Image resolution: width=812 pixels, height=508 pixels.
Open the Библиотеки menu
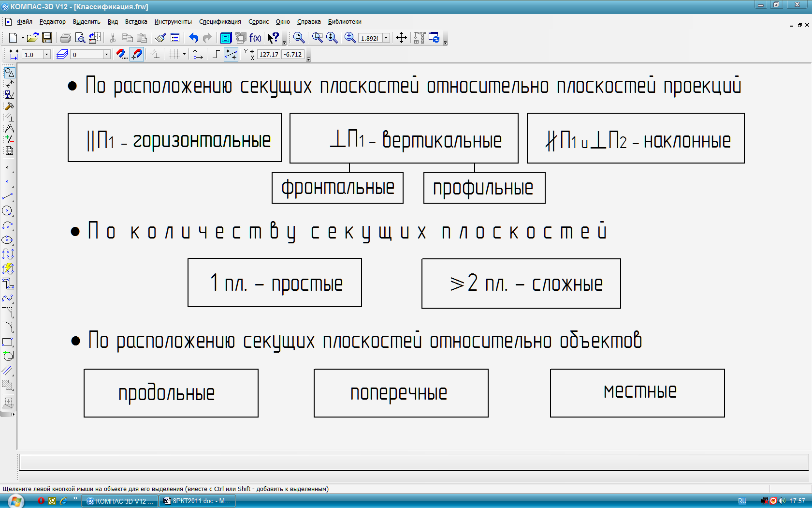(x=345, y=22)
